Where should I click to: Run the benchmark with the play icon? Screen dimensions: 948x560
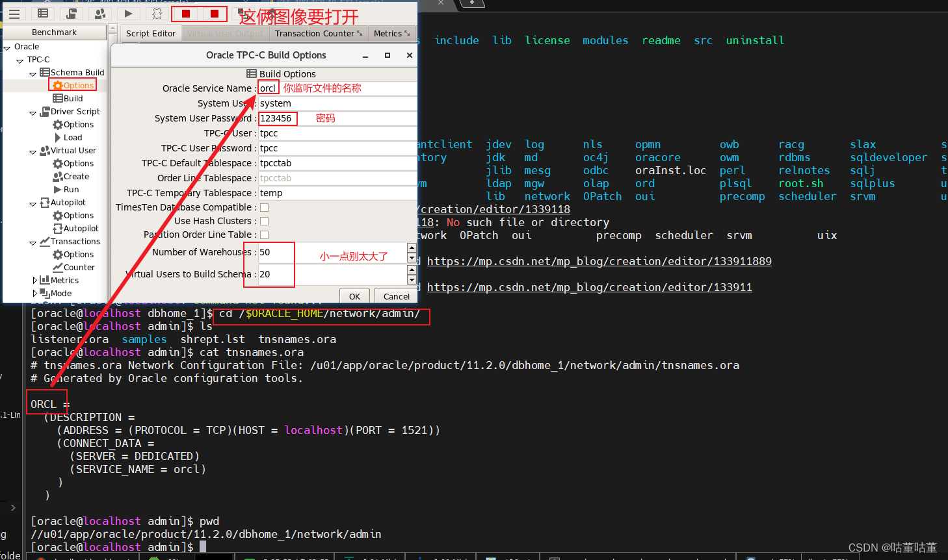click(x=128, y=13)
